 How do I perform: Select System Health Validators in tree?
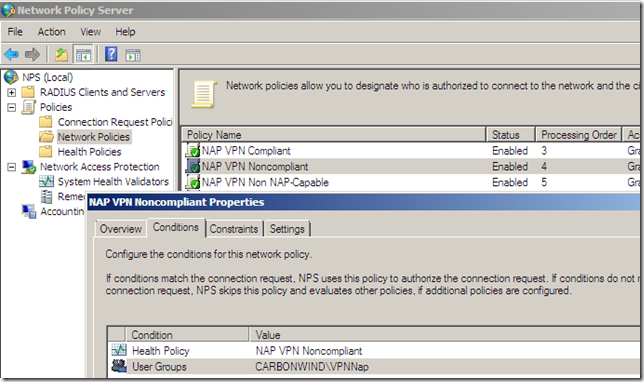[113, 182]
